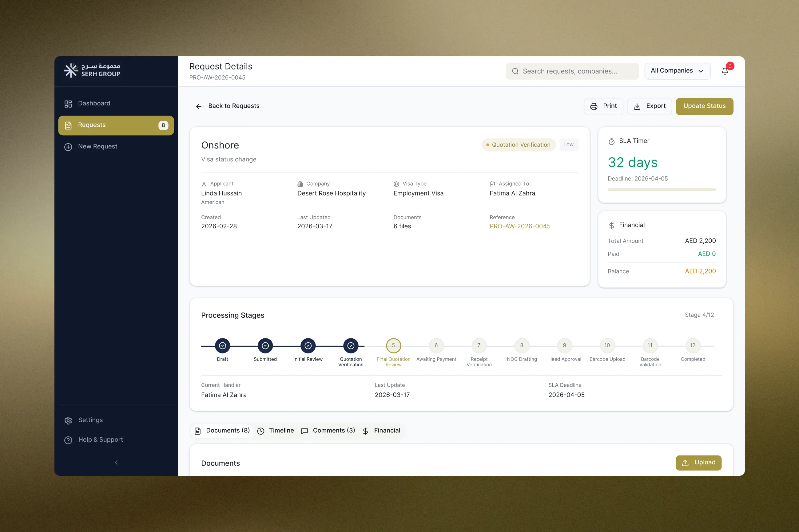The image size is (799, 532).
Task: Click the Update Status button
Action: [x=704, y=107]
